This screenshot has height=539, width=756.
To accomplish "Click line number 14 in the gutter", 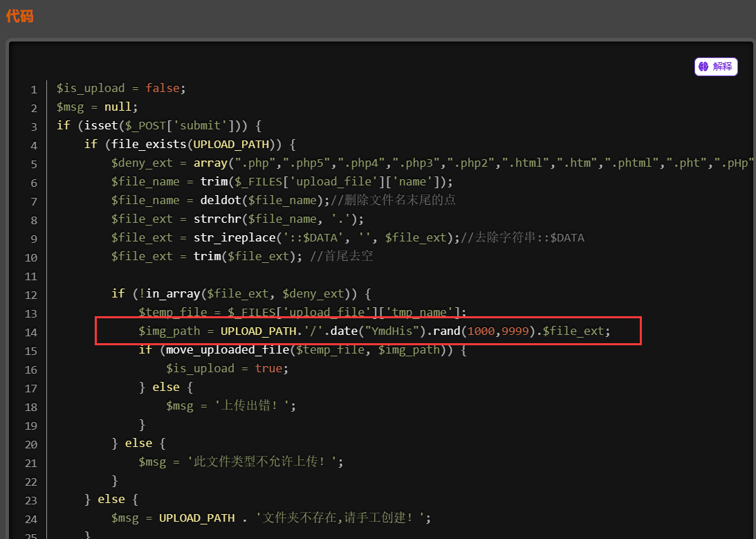I will coord(30,332).
